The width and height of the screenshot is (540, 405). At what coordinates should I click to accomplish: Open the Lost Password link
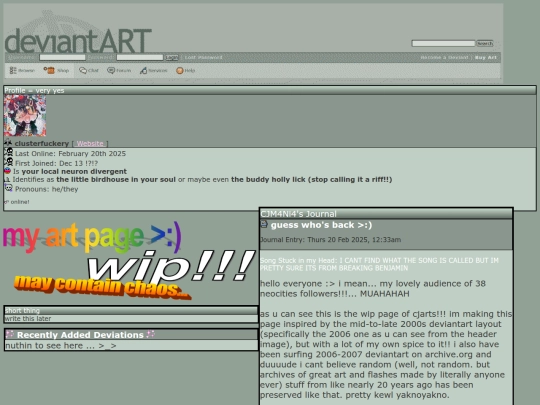pos(204,57)
